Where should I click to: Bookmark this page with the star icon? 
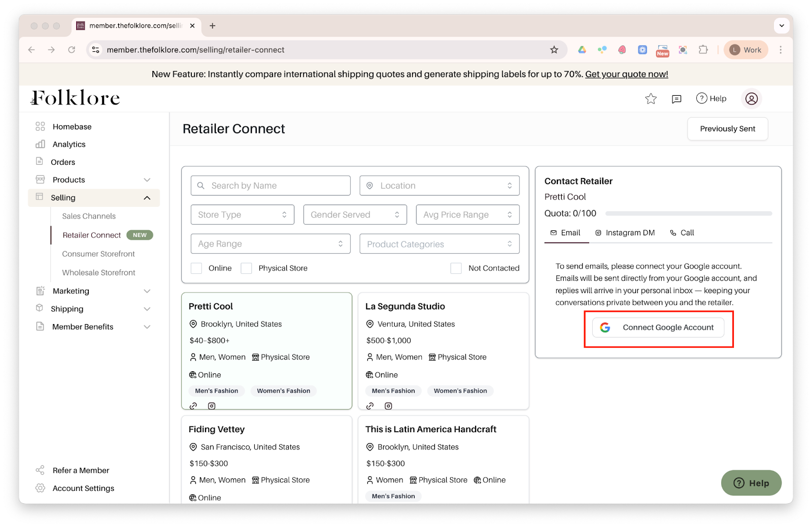[554, 50]
